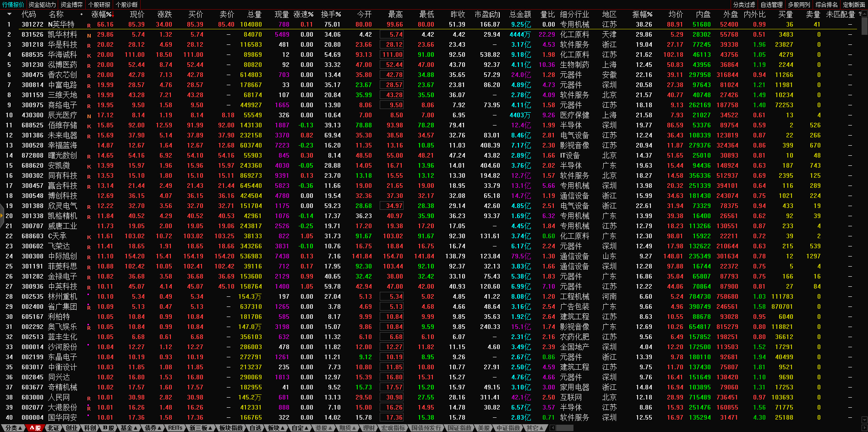This screenshot has height=432, width=868.
Task: Open the 个股诊断 tab
Action: point(127,5)
